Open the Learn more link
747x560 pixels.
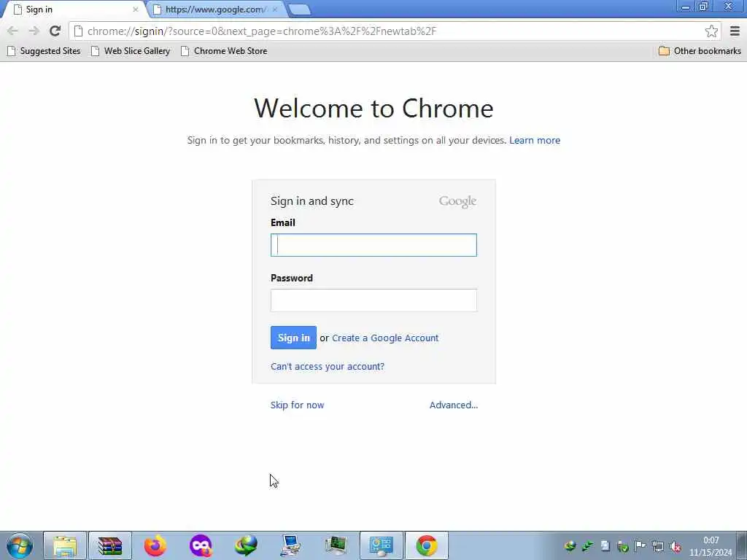point(535,141)
